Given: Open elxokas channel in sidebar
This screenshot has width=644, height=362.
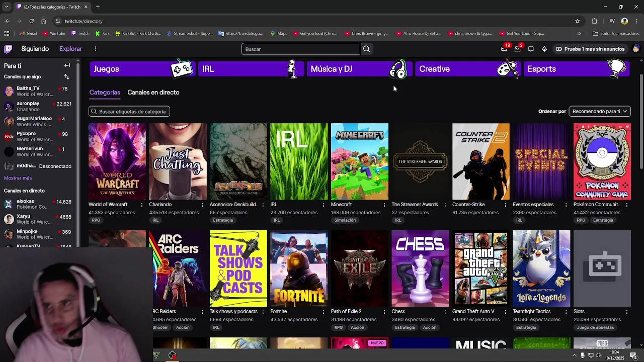Looking at the screenshot, I should (38, 204).
